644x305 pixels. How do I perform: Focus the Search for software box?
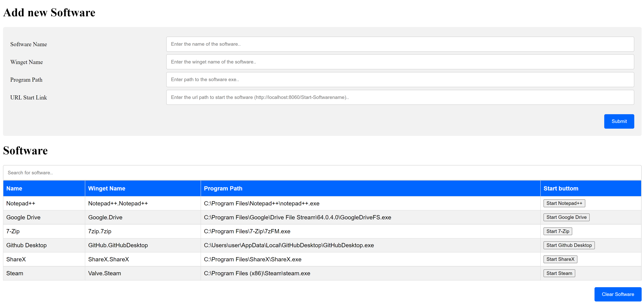point(322,173)
